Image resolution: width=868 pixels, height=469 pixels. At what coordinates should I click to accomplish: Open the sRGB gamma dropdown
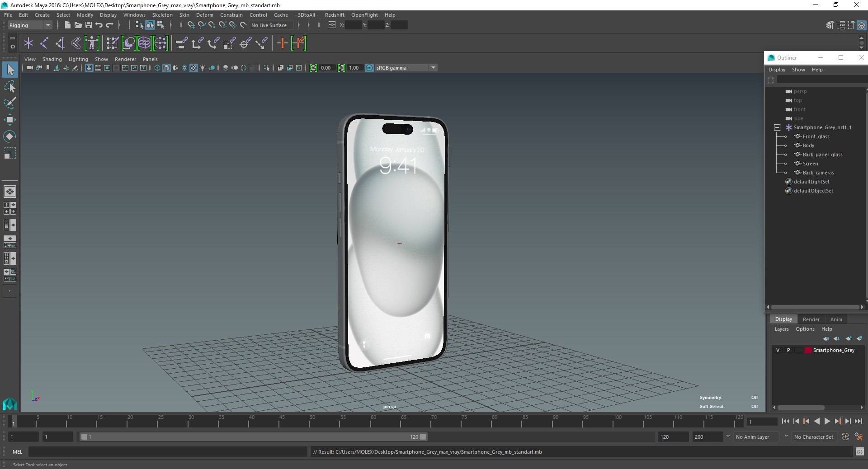(x=406, y=68)
